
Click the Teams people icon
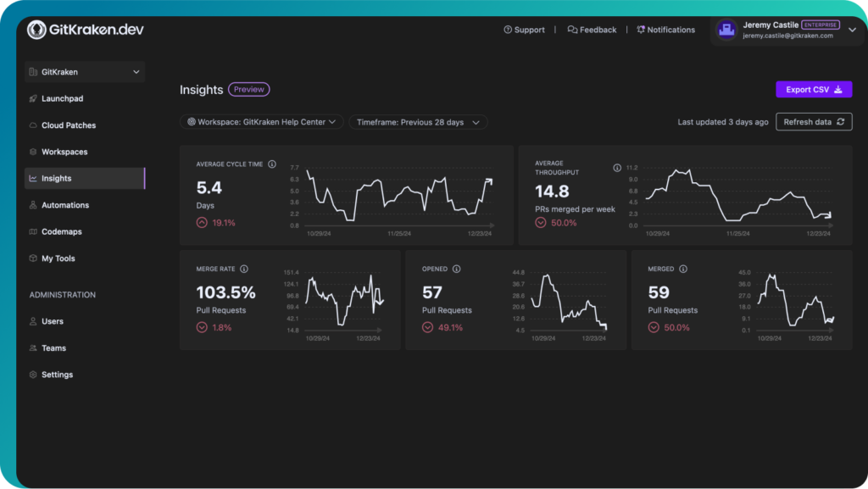coord(33,348)
